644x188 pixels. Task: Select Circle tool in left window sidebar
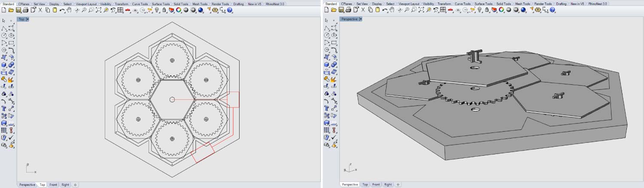(x=4, y=35)
